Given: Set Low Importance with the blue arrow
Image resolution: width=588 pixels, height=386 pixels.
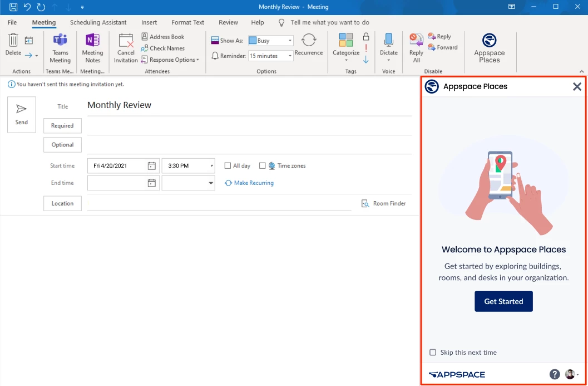Looking at the screenshot, I should [x=366, y=60].
